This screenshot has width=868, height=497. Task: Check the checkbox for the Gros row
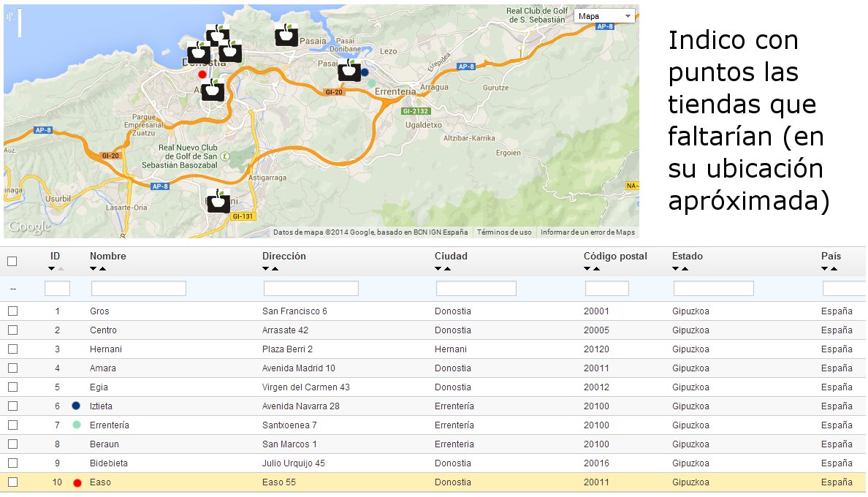[x=12, y=311]
